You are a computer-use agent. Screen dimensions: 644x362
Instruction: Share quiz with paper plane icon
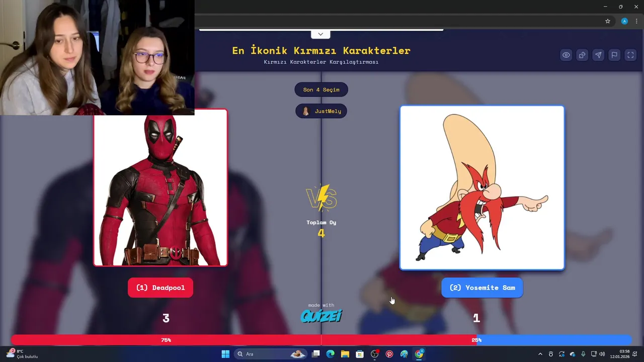(598, 55)
